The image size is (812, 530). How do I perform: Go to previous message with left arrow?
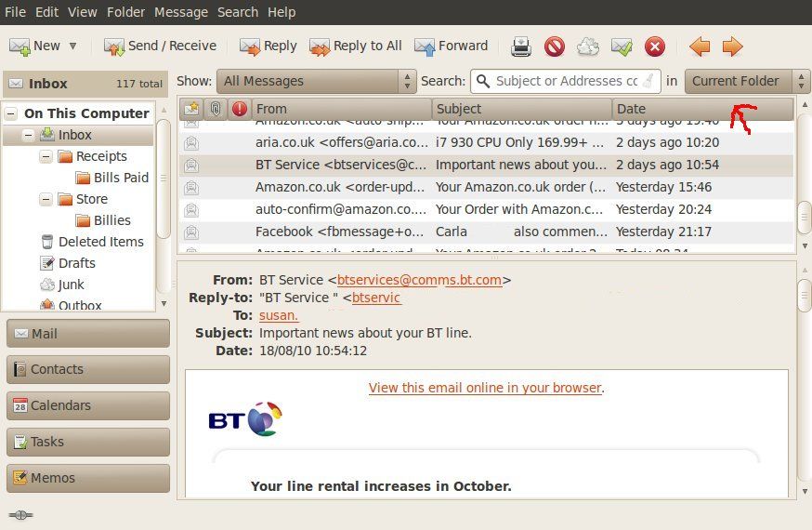(700, 46)
